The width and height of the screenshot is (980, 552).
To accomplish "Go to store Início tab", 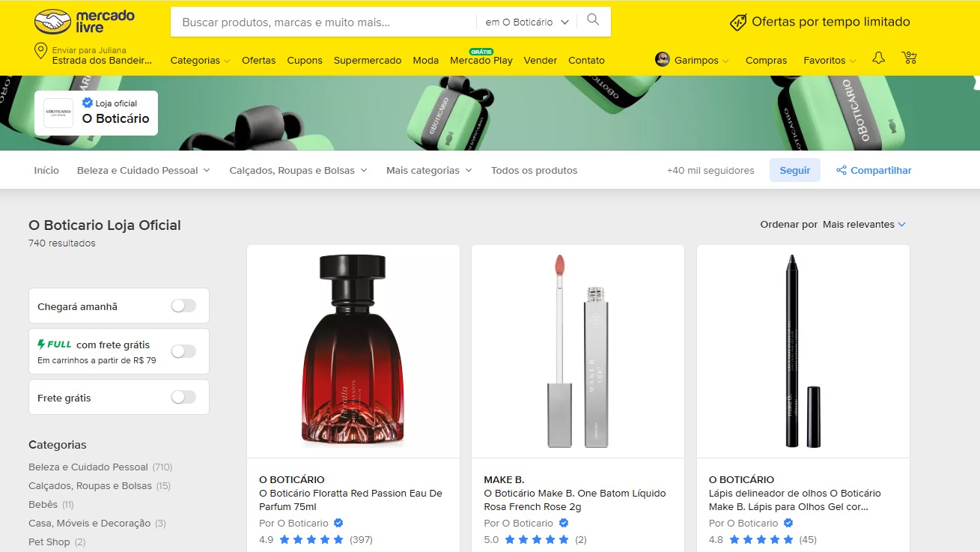I will coord(46,170).
